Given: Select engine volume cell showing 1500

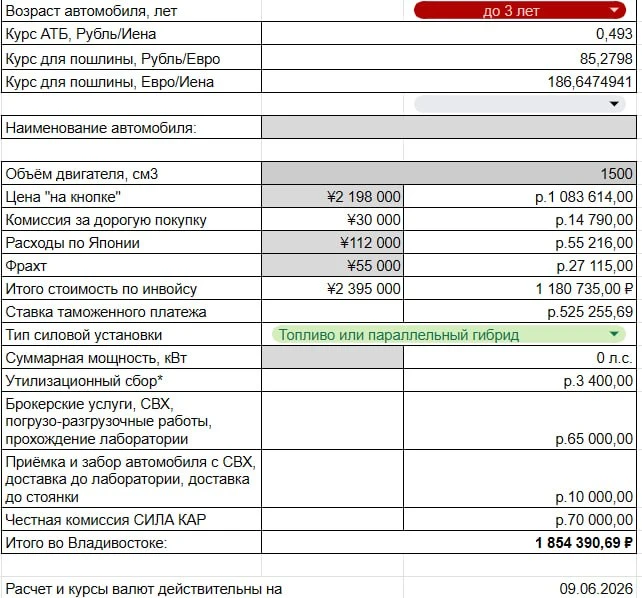Looking at the screenshot, I should 449,174.
